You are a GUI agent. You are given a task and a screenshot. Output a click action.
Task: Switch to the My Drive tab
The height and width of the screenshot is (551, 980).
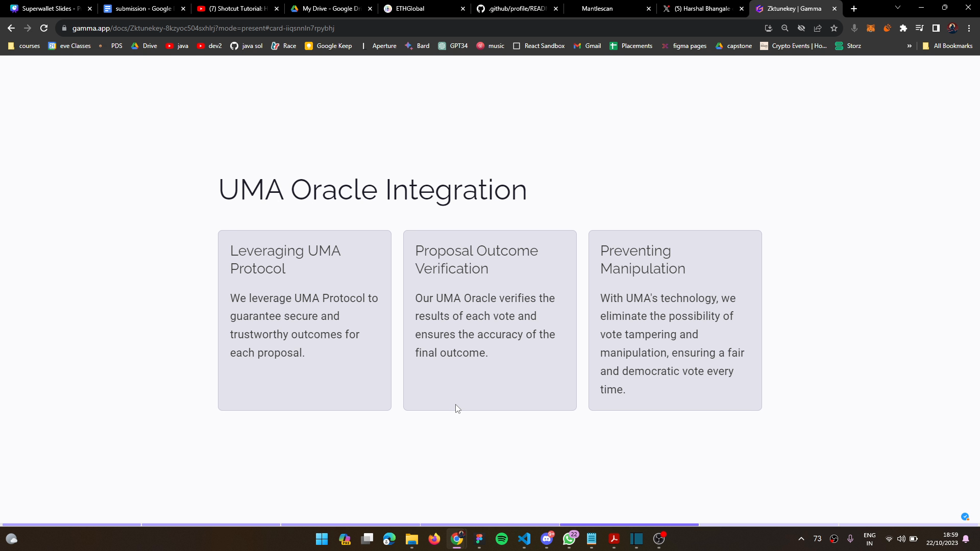[x=331, y=9]
